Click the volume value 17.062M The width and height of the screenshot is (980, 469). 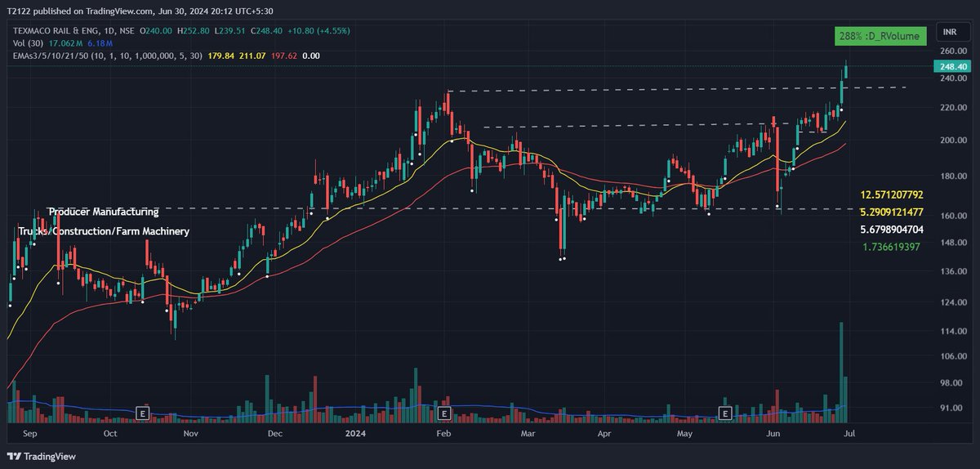coord(65,43)
